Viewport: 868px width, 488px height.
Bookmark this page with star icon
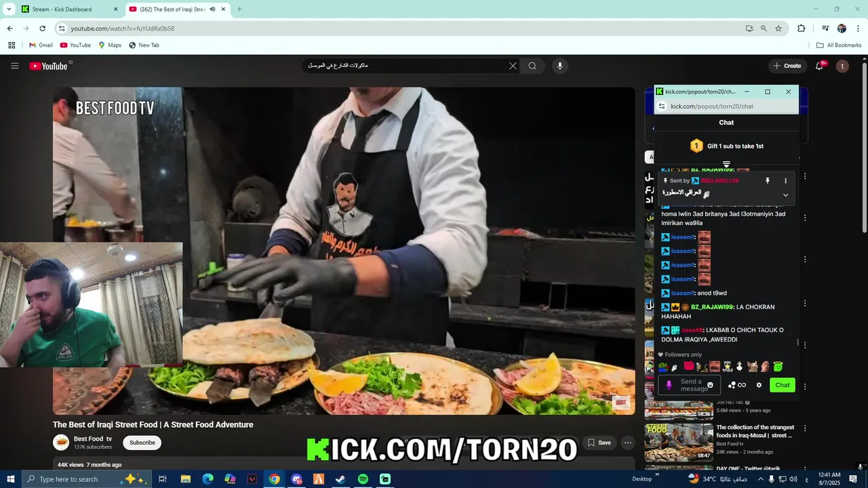778,28
